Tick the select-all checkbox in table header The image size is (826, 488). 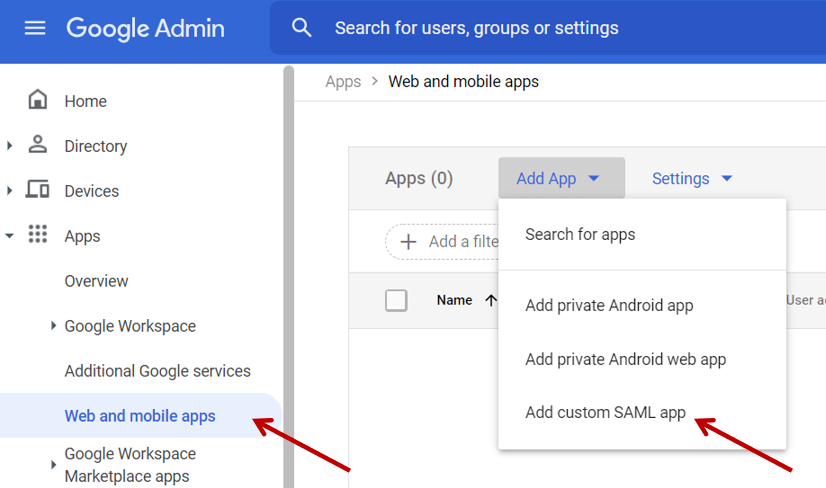[396, 300]
